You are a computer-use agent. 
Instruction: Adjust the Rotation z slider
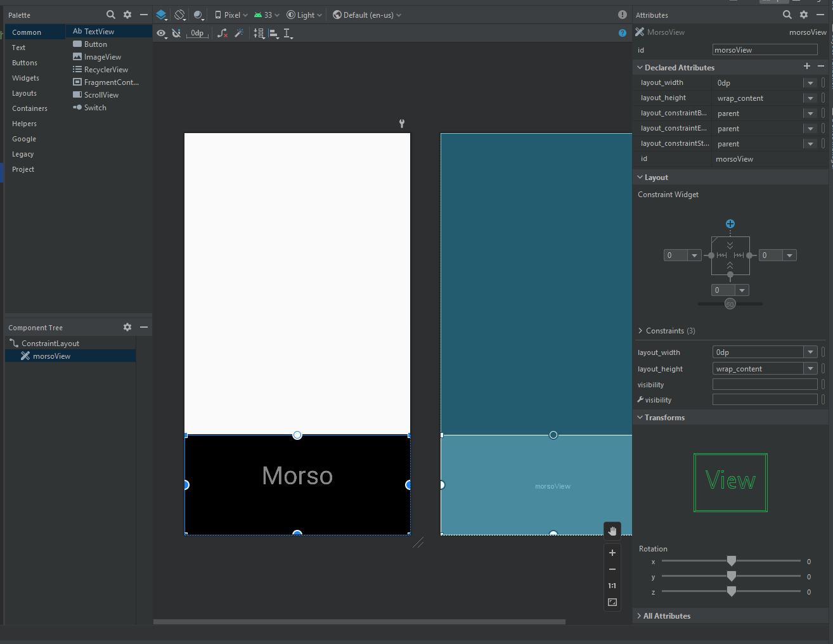pyautogui.click(x=731, y=591)
